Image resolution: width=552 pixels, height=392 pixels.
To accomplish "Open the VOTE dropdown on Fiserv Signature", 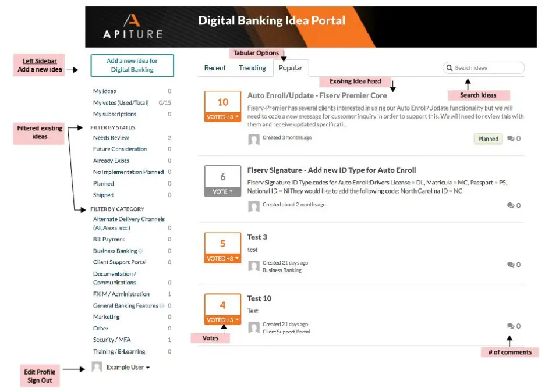I will click(222, 190).
